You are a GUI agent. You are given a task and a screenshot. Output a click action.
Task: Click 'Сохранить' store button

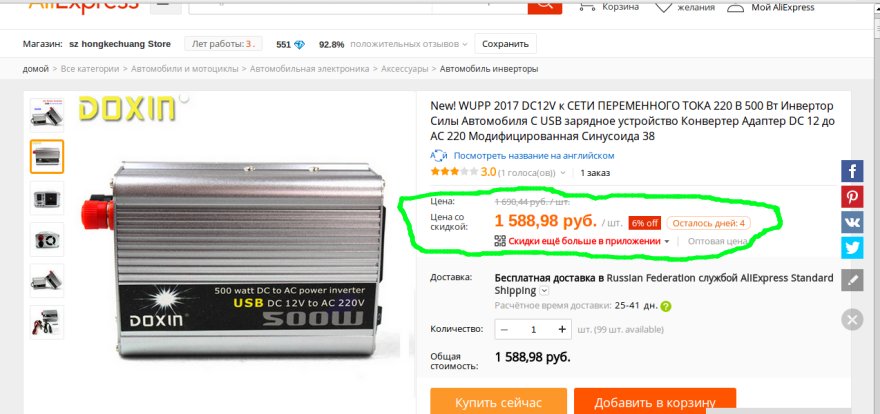[505, 44]
